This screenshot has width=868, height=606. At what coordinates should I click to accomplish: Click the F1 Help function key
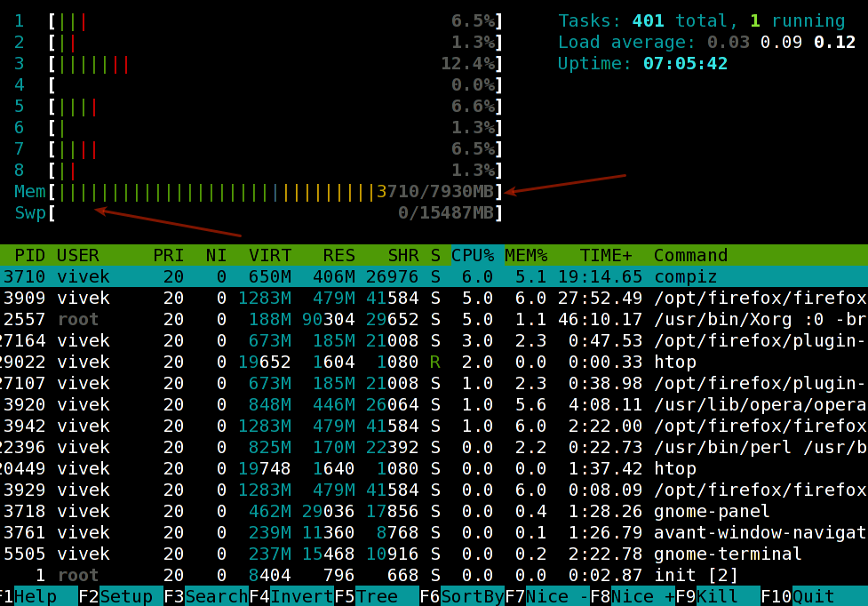pyautogui.click(x=36, y=596)
